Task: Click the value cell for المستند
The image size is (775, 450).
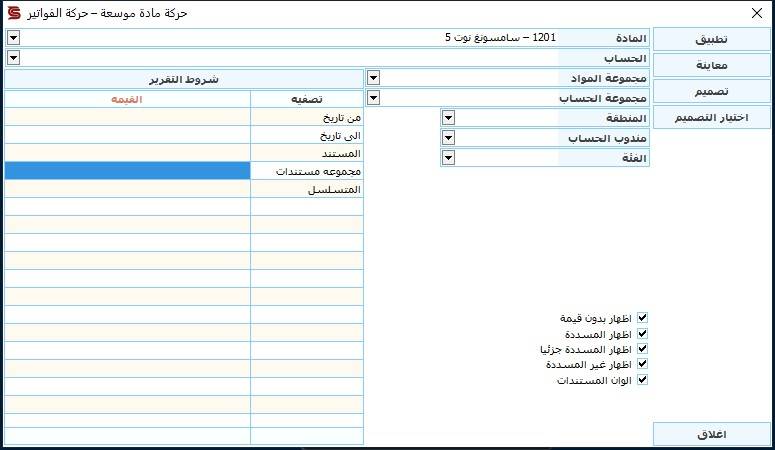Action: pyautogui.click(x=128, y=153)
